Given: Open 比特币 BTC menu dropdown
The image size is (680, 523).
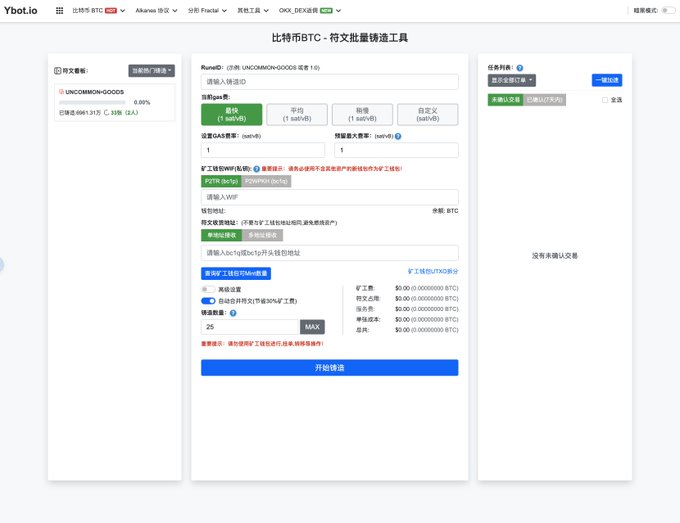Looking at the screenshot, I should click(98, 10).
